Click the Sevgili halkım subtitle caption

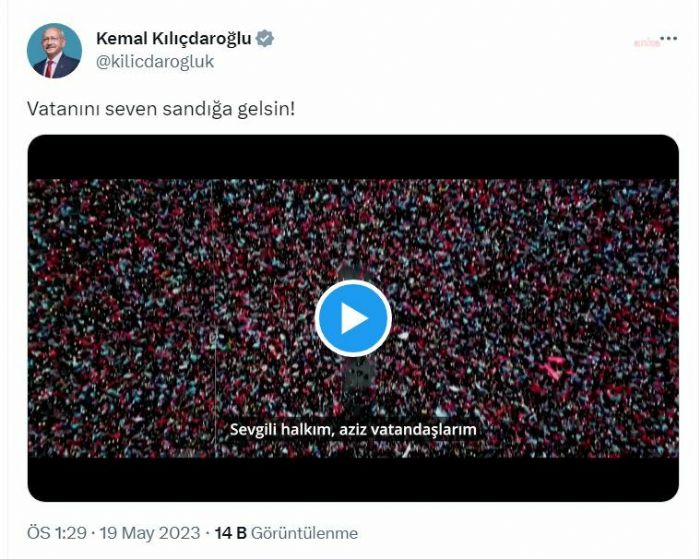click(x=353, y=430)
